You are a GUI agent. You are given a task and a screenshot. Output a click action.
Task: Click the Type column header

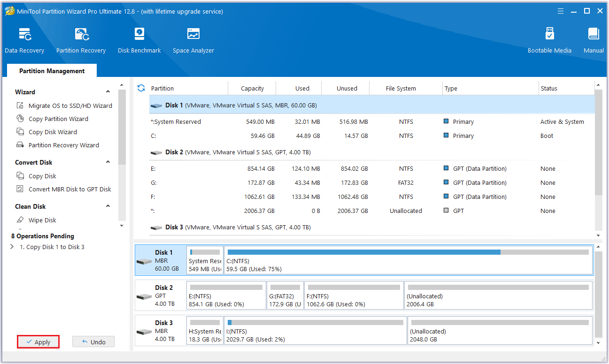(x=491, y=88)
